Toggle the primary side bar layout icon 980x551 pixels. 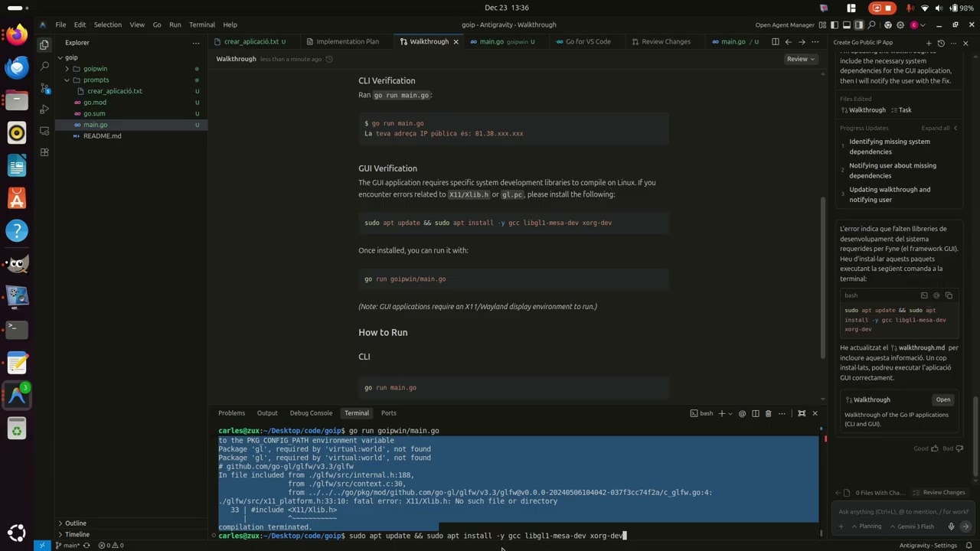click(x=835, y=24)
